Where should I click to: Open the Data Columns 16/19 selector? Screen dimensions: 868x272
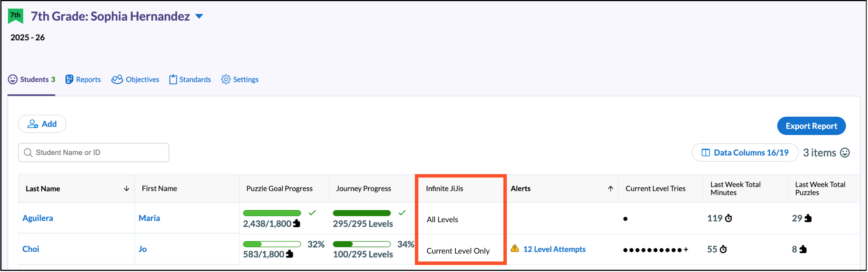(745, 152)
